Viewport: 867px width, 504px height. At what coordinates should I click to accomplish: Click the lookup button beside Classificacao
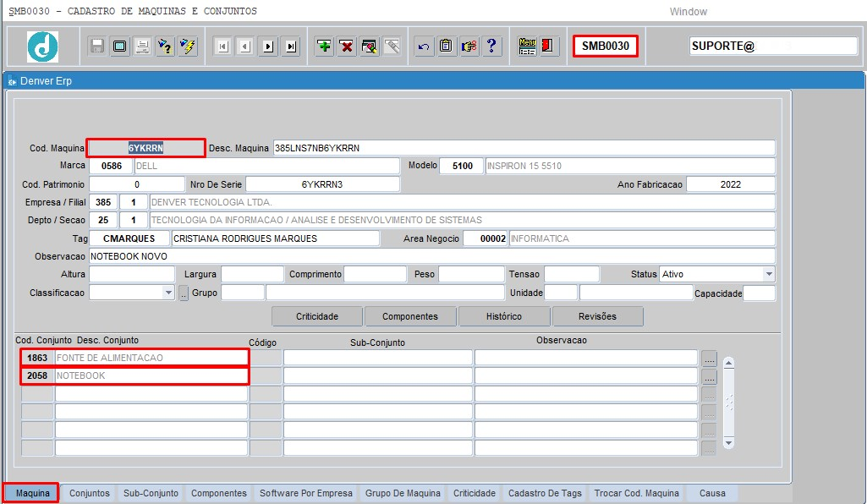(184, 293)
